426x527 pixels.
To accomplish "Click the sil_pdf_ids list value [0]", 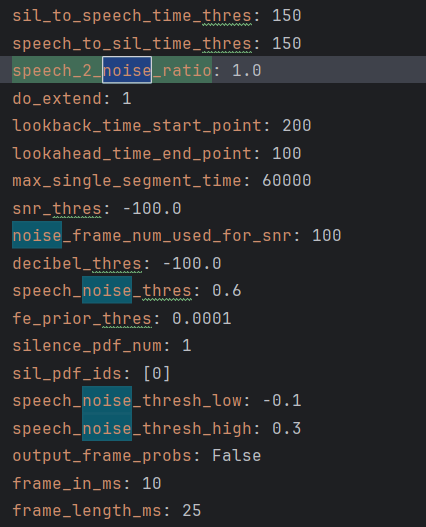I will pos(157,374).
